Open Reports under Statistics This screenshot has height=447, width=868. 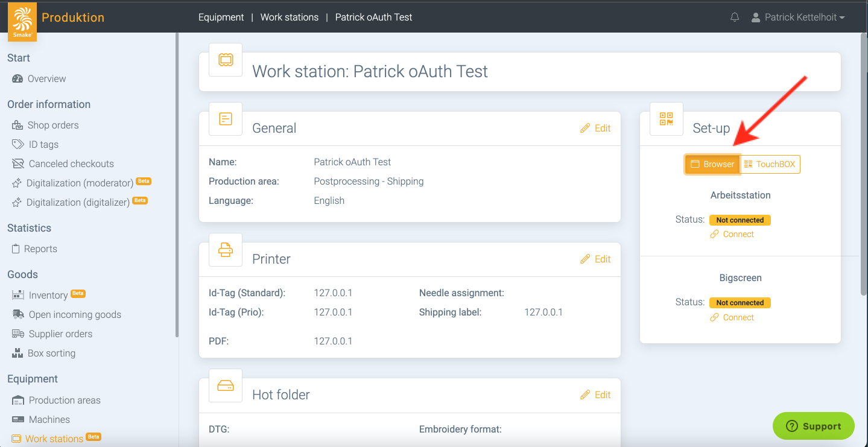(40, 249)
